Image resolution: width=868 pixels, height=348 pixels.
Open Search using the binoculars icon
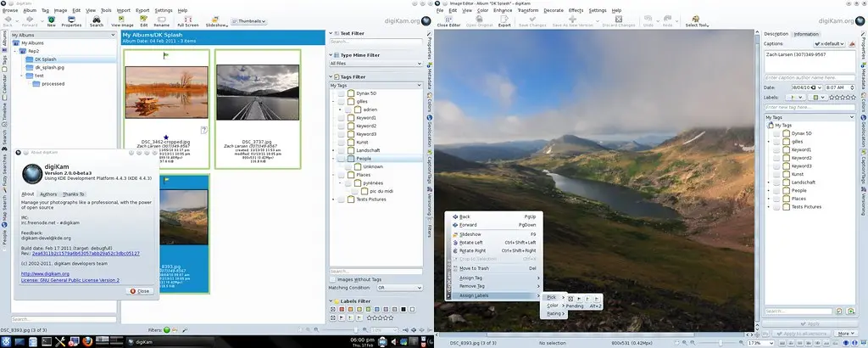97,21
